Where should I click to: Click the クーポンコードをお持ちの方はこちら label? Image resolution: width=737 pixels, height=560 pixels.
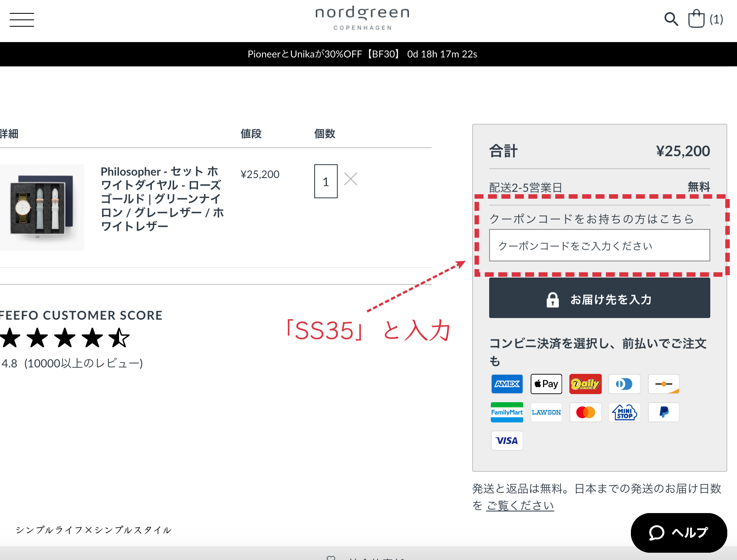[x=591, y=219]
